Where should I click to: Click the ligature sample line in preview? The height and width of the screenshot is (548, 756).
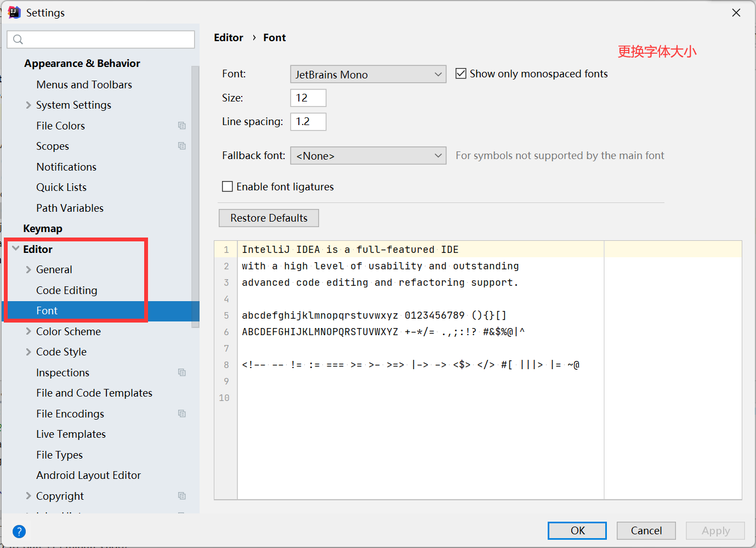[x=411, y=365]
